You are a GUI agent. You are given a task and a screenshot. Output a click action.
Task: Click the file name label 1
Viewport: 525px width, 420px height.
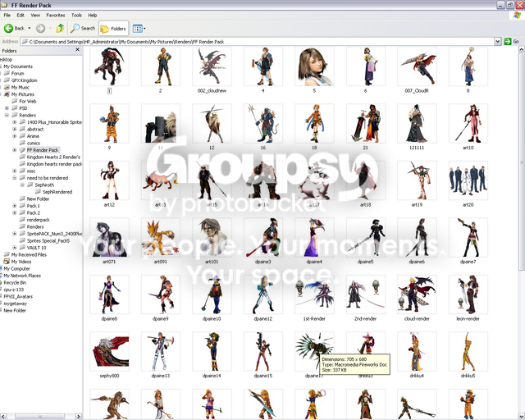(x=109, y=91)
